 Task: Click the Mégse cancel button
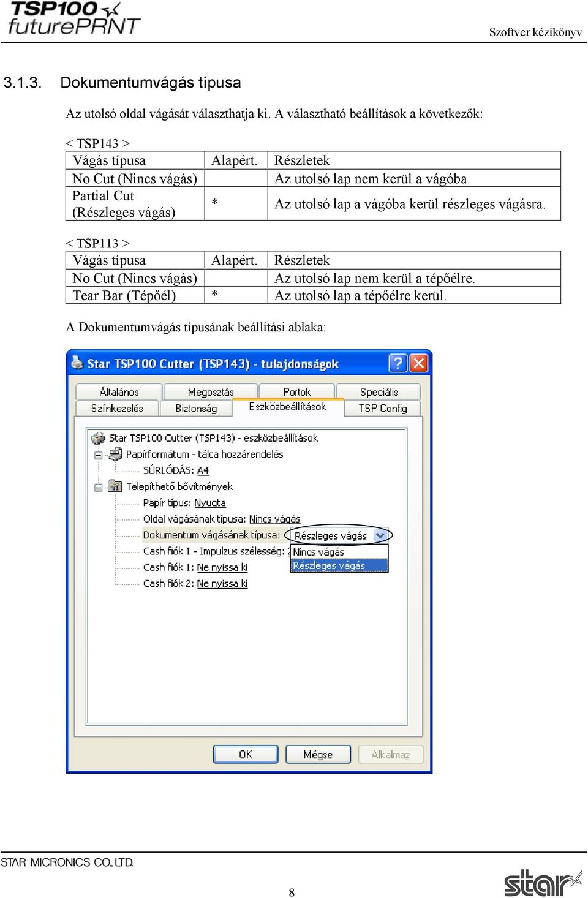[318, 755]
